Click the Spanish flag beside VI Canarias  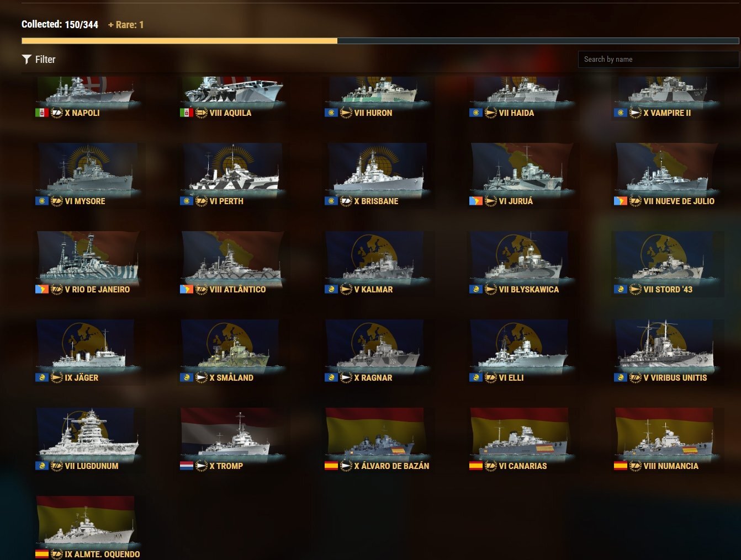pos(476,466)
